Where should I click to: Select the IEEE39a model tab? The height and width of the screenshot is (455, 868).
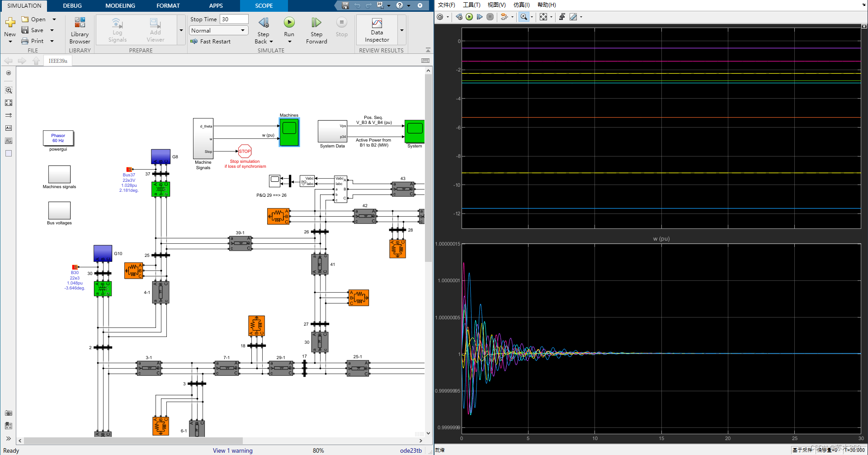click(58, 61)
